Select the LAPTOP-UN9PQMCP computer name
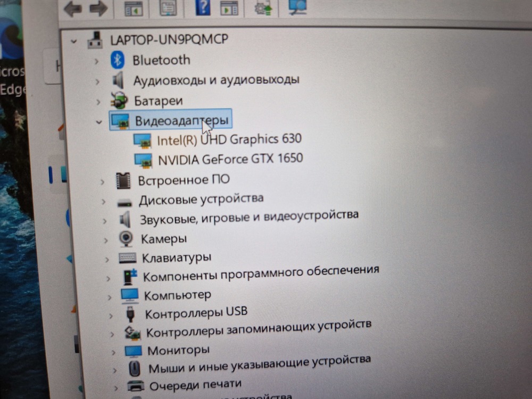This screenshot has width=532, height=399. click(x=169, y=39)
